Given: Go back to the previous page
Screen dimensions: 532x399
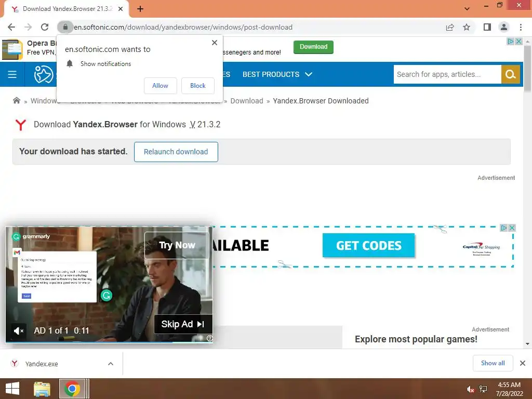Looking at the screenshot, I should click(x=11, y=27).
